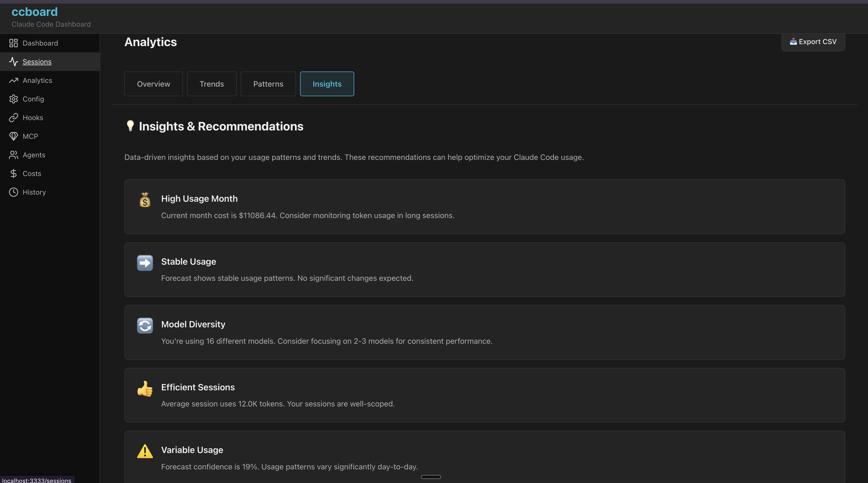Switch to the Overview tab
Image resolution: width=868 pixels, height=483 pixels.
coord(153,84)
